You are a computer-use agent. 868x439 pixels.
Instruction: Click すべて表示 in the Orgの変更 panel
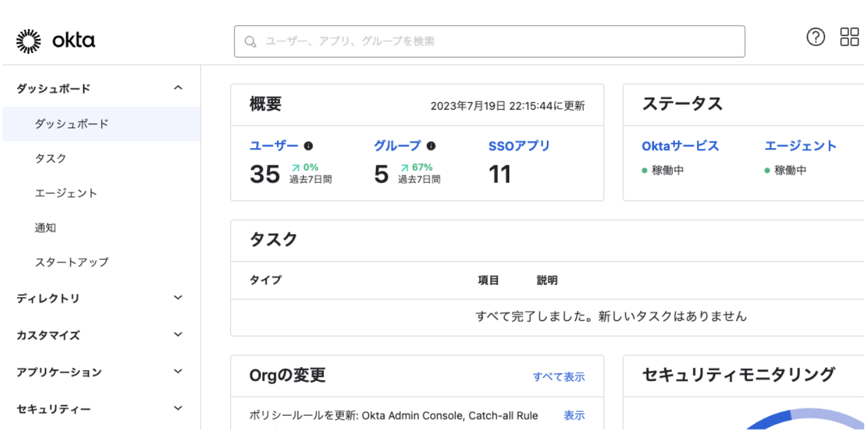(559, 377)
